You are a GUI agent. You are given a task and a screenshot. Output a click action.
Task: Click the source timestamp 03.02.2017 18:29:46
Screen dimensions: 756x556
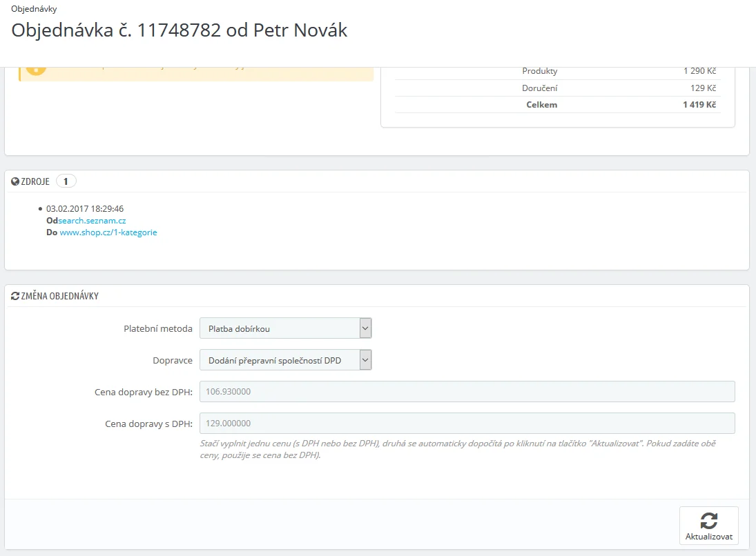tap(85, 208)
